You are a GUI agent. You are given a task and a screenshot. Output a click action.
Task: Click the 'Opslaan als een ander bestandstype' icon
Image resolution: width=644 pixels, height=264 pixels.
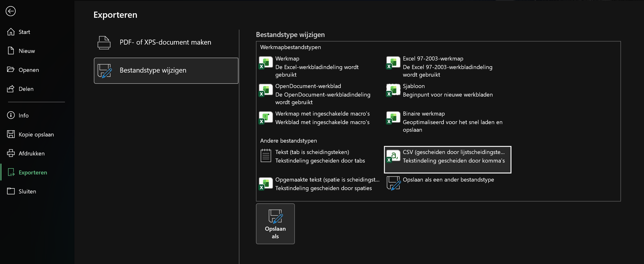click(x=393, y=183)
